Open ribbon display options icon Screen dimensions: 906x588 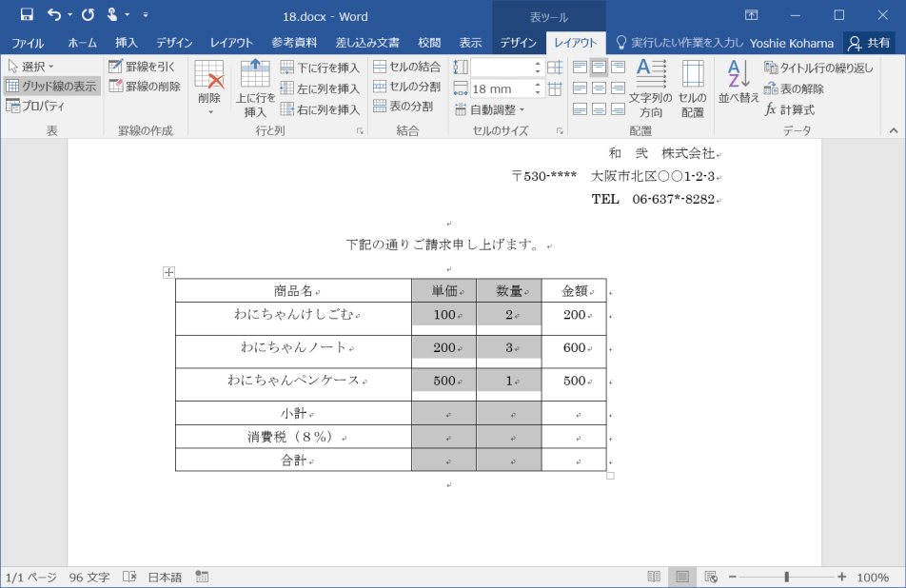(x=751, y=15)
